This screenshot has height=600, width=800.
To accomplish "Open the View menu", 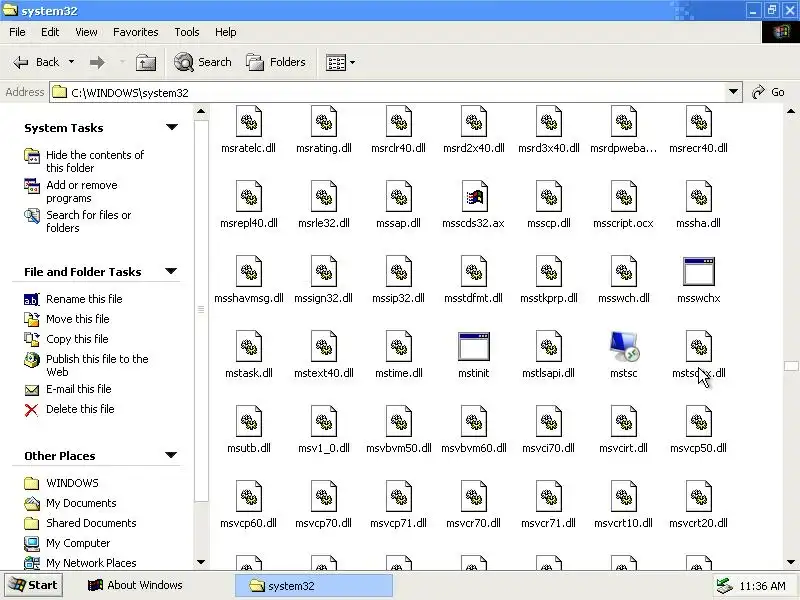I will (x=86, y=32).
